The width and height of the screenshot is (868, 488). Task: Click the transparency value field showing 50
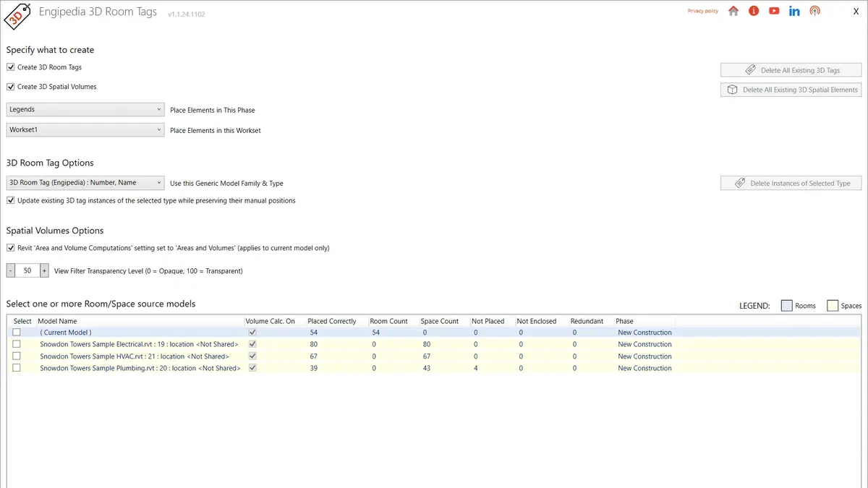pyautogui.click(x=27, y=270)
